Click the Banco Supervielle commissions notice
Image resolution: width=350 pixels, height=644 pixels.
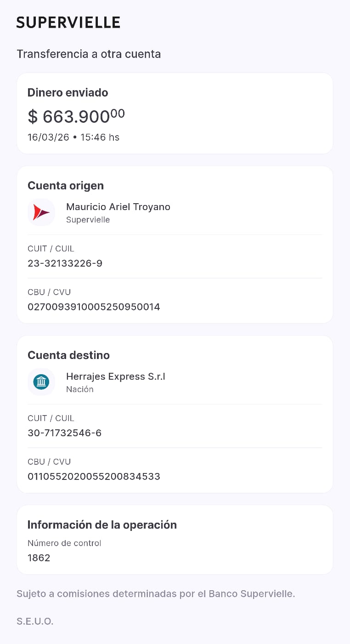(156, 593)
